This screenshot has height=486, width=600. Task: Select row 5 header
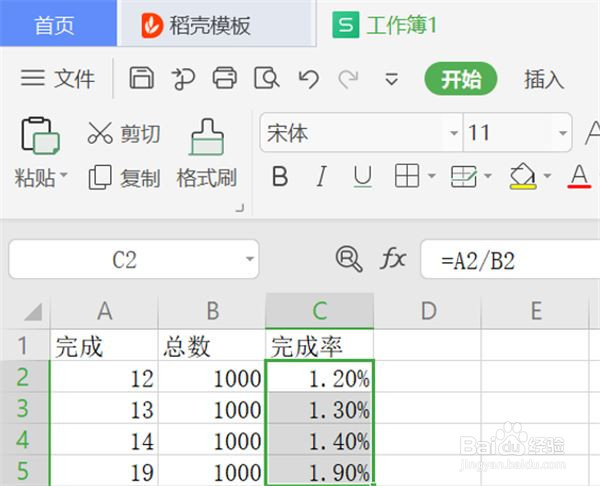(x=23, y=471)
